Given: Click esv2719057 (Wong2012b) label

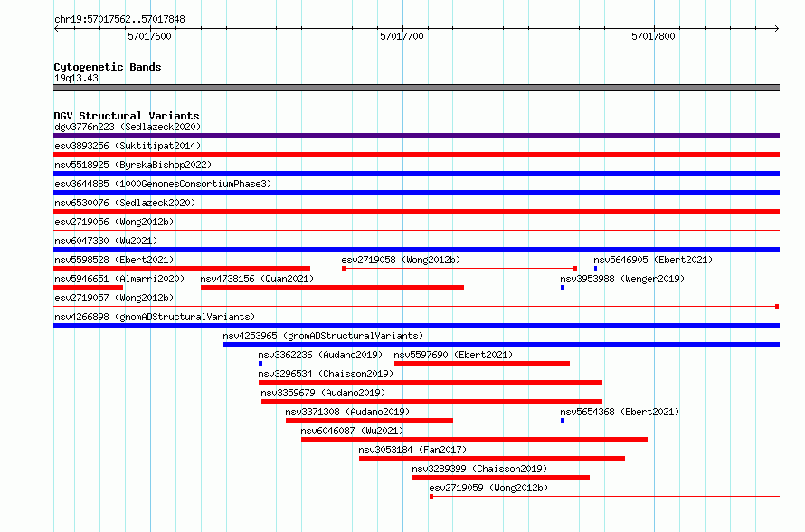Looking at the screenshot, I should click(114, 298).
